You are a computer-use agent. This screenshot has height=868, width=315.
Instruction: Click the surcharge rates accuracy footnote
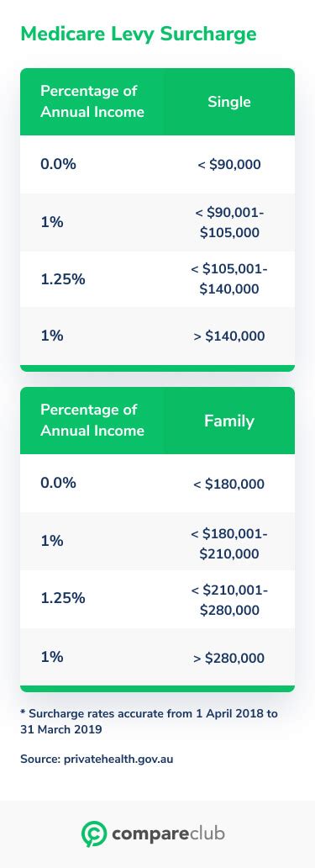150,722
